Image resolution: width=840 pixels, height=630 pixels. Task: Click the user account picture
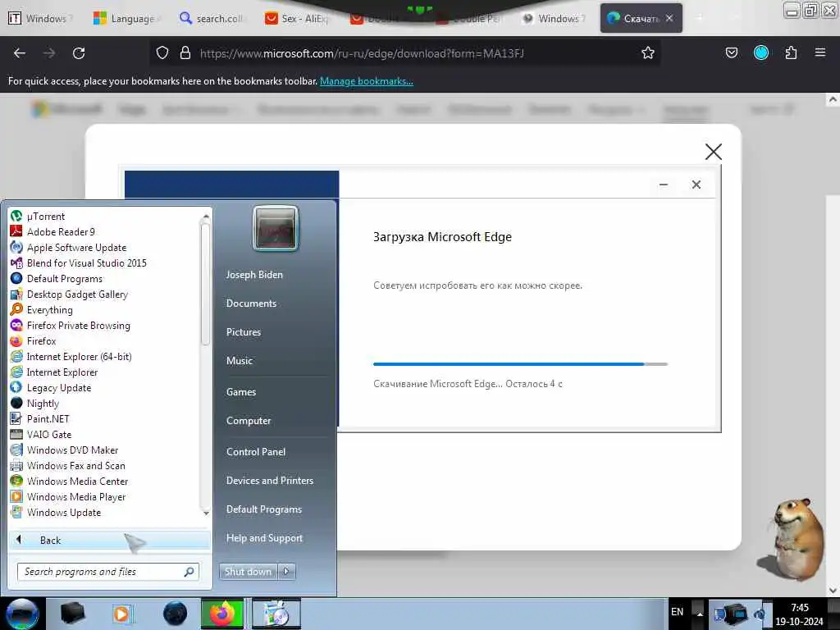(276, 228)
